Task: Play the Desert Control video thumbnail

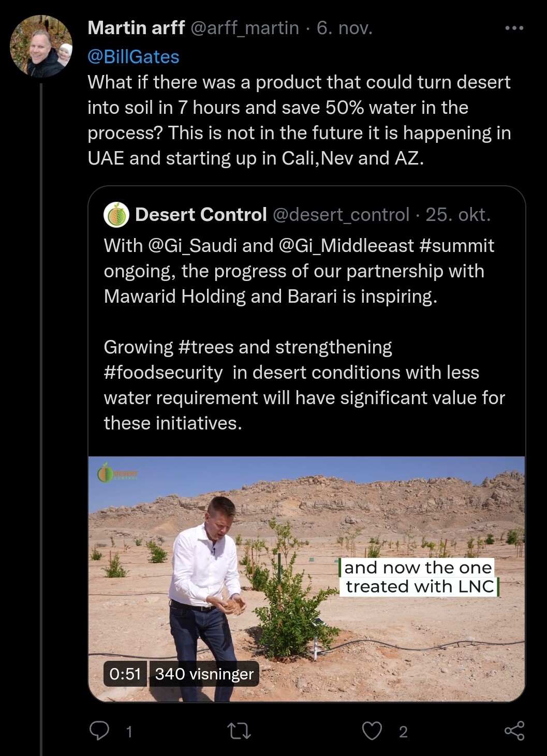Action: [306, 579]
